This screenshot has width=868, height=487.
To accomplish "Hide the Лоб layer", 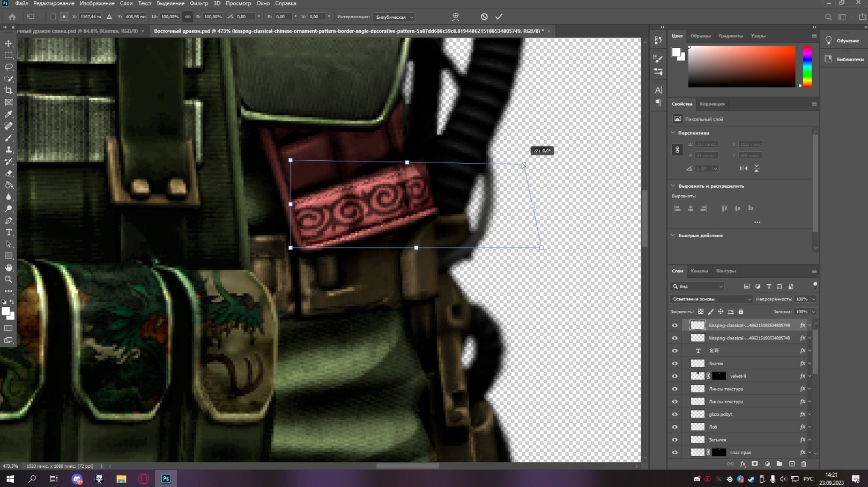I will click(674, 427).
